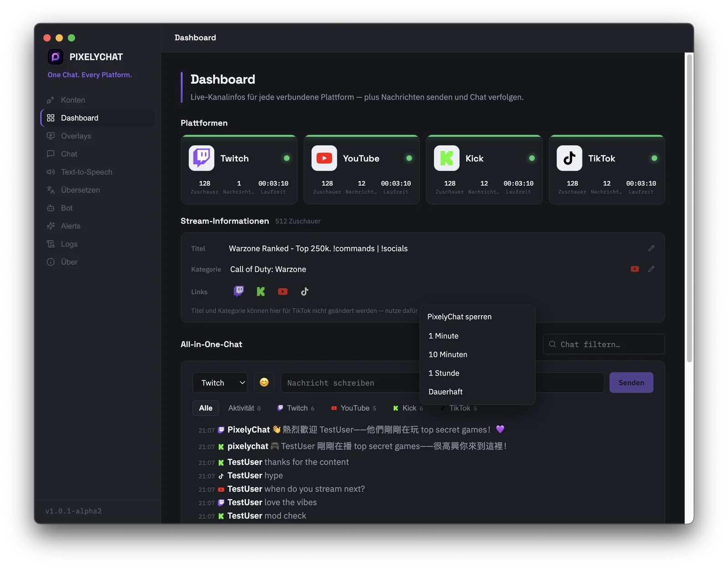The height and width of the screenshot is (569, 728).
Task: Switch to the YouTube chat tab
Action: (x=354, y=408)
